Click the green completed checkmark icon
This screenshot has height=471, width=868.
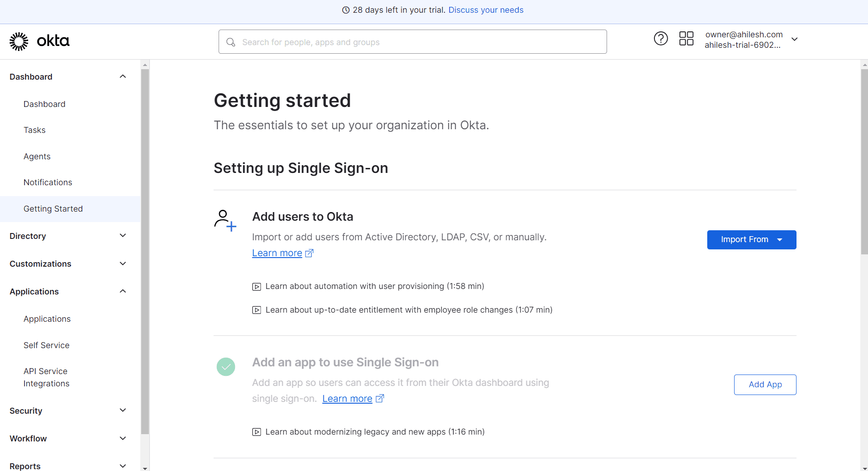[x=226, y=367]
